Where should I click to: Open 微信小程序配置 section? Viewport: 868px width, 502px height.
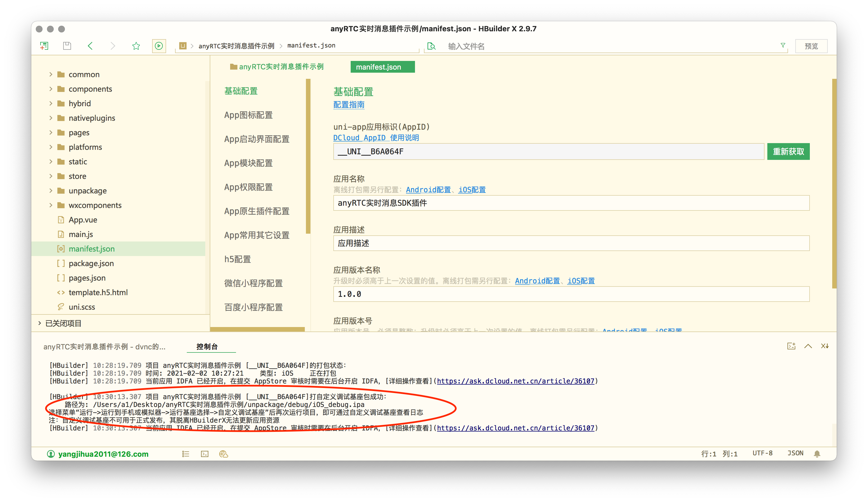pos(253,283)
